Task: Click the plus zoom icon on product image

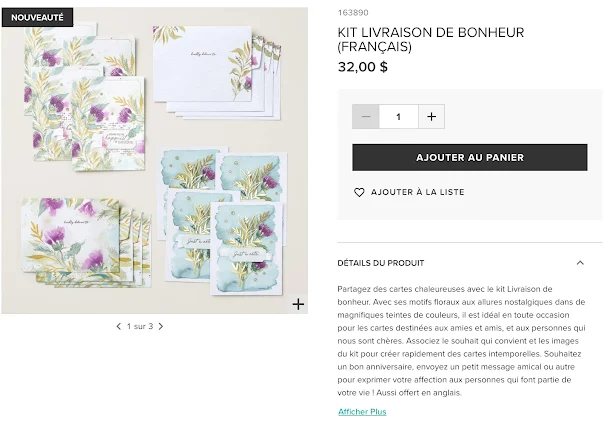Action: 298,304
